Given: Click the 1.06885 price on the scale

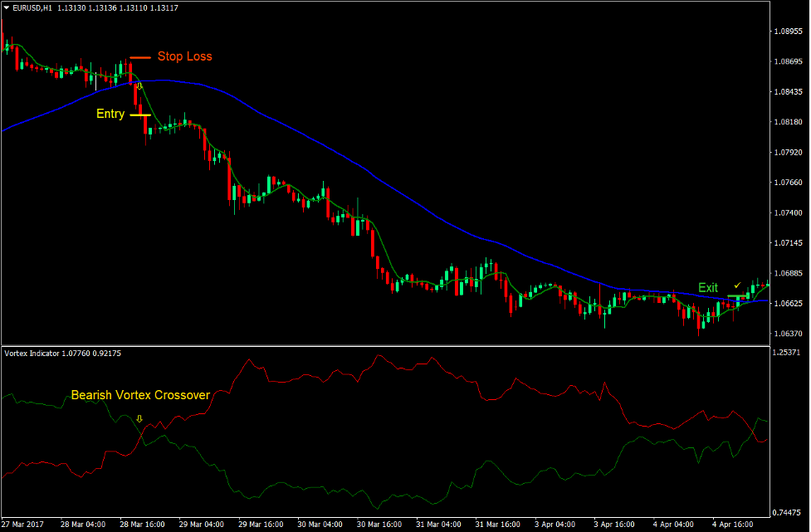Looking at the screenshot, I should (x=787, y=273).
